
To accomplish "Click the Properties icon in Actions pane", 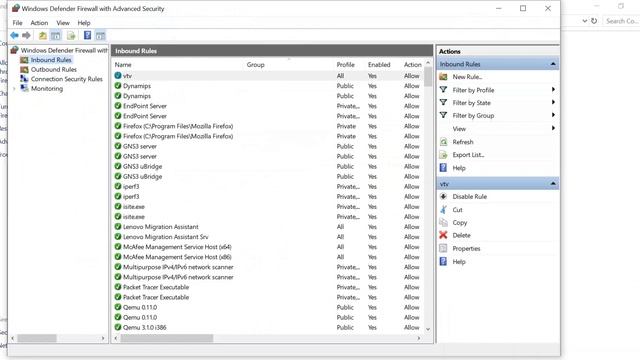I will point(443,248).
